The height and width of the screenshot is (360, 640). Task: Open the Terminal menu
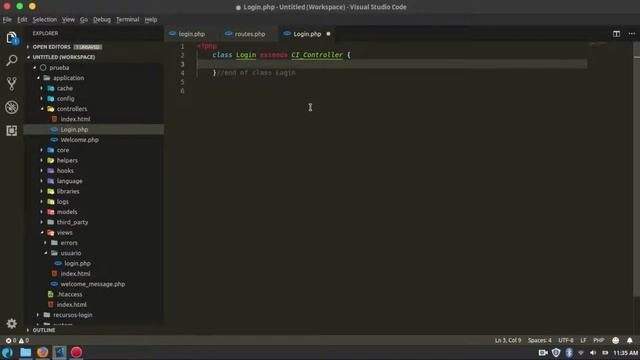pyautogui.click(x=127, y=20)
